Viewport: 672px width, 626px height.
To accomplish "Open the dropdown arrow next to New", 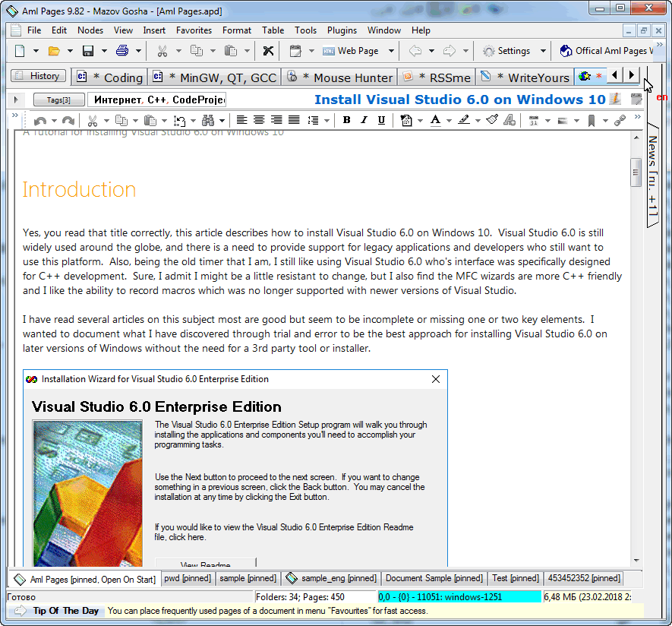I will [36, 51].
